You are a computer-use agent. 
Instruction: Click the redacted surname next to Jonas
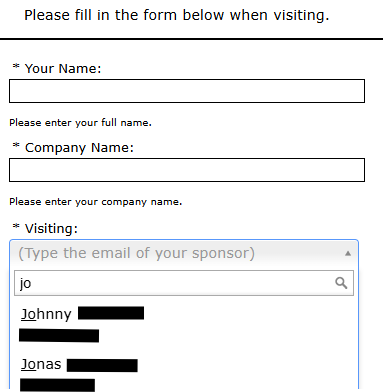[x=102, y=365]
